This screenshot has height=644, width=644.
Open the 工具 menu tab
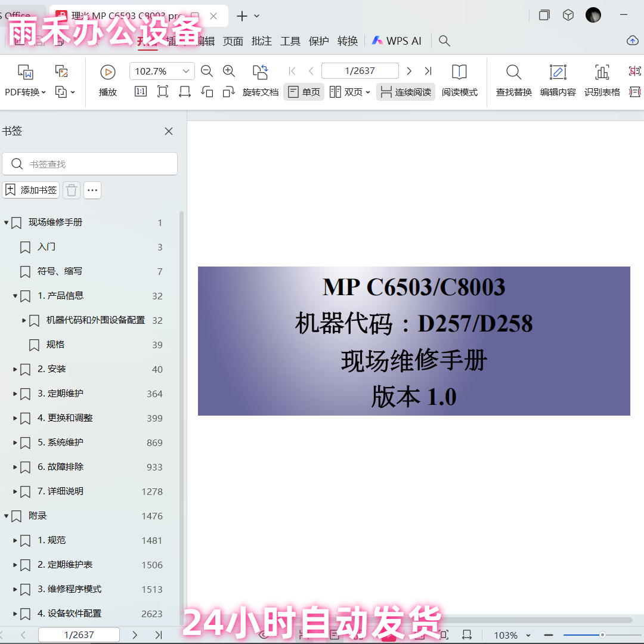click(290, 41)
